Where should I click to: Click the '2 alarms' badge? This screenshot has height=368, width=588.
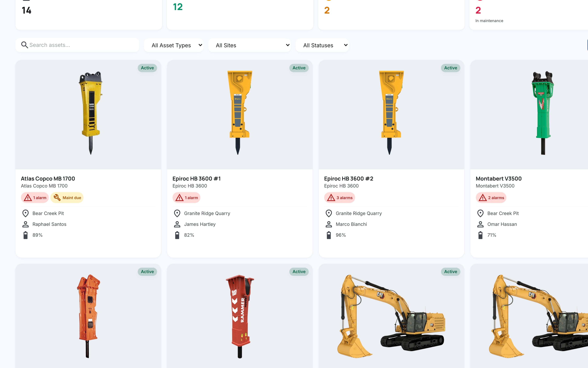[x=491, y=198]
